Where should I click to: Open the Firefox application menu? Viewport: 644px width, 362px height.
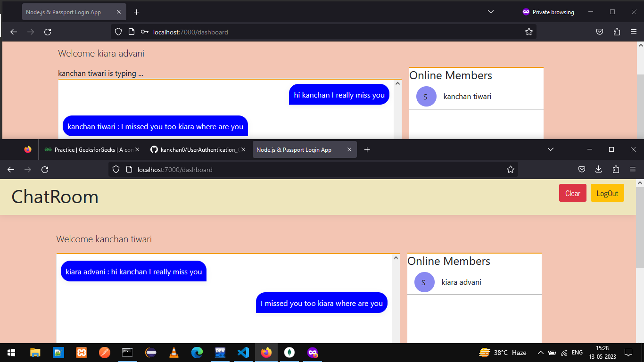[x=633, y=169]
